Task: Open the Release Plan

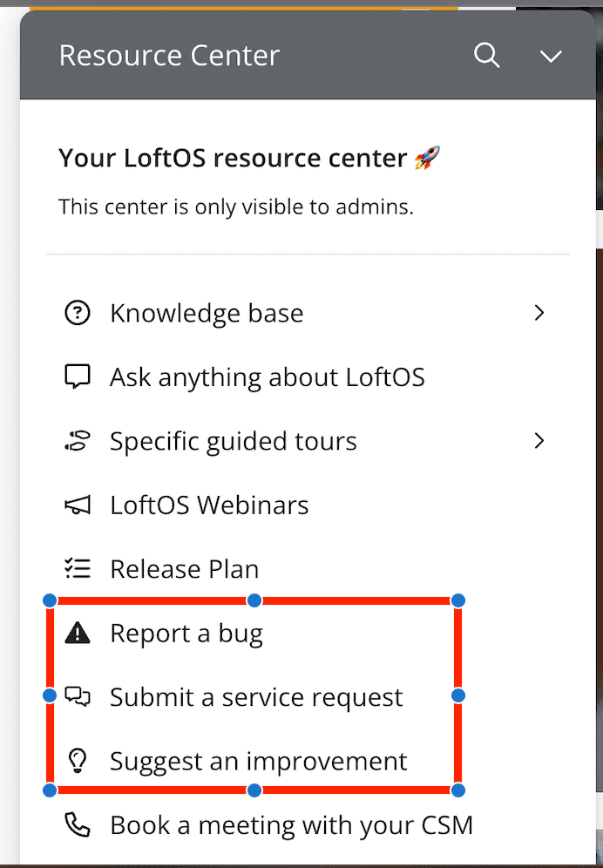Action: [x=184, y=569]
